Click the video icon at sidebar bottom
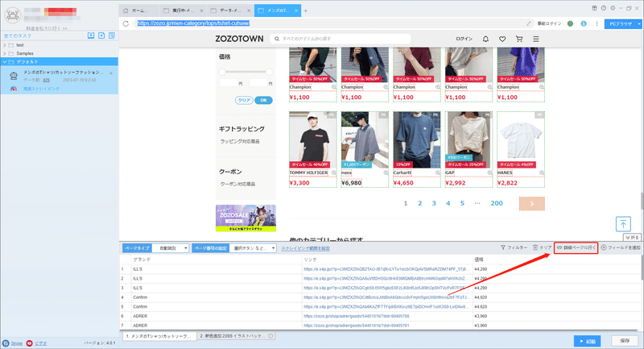The image size is (644, 349). (x=30, y=343)
